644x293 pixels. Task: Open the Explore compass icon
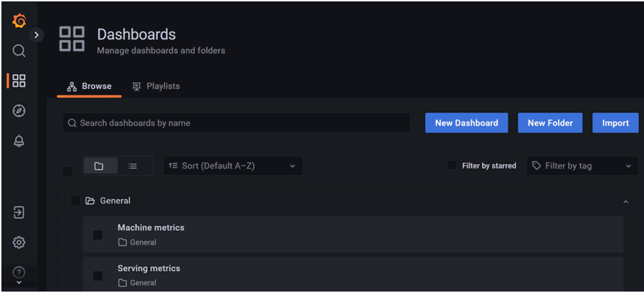tap(19, 111)
